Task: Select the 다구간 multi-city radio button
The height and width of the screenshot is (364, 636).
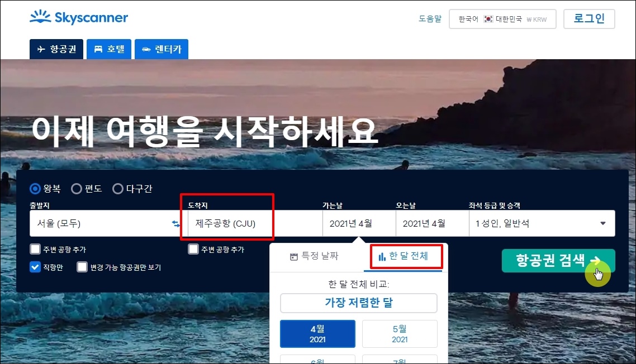Action: (x=118, y=189)
